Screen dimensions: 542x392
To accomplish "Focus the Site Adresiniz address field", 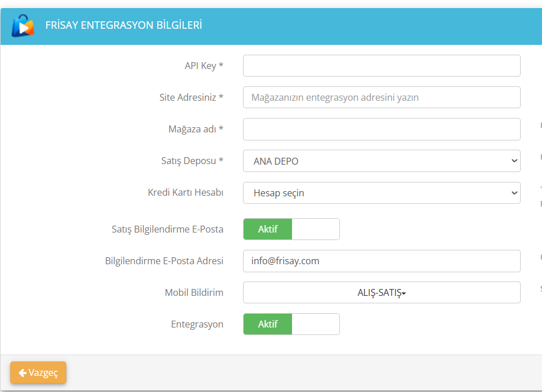I will tap(382, 97).
